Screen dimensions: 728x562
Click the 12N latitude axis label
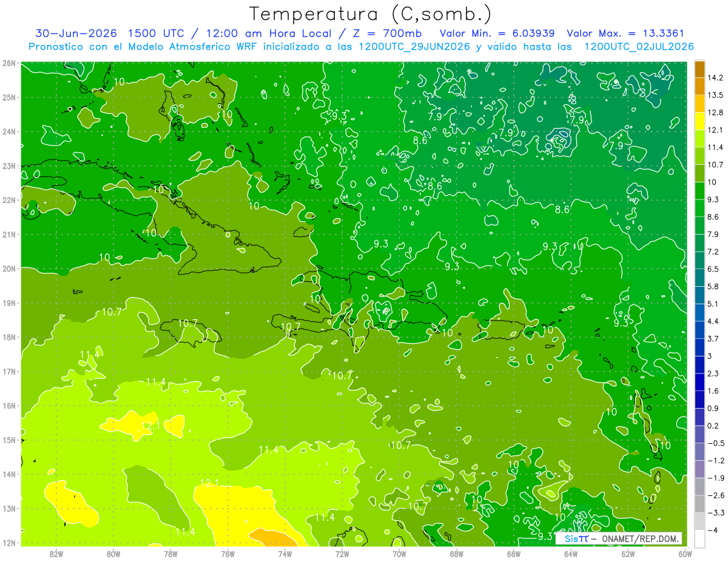(x=9, y=543)
